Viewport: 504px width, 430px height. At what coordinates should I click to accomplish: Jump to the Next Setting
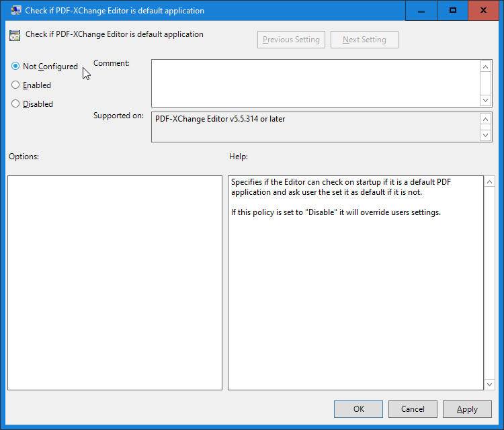point(364,40)
